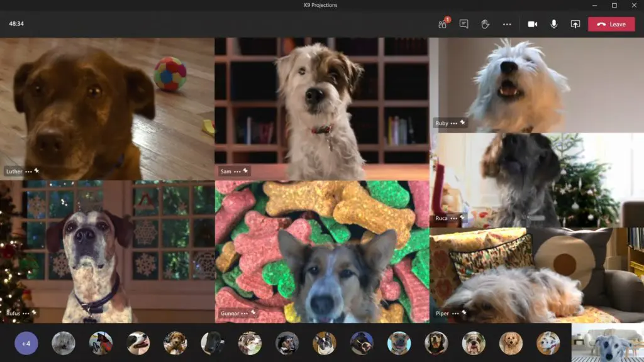Click the Ruby name label
The height and width of the screenshot is (362, 644).
441,123
